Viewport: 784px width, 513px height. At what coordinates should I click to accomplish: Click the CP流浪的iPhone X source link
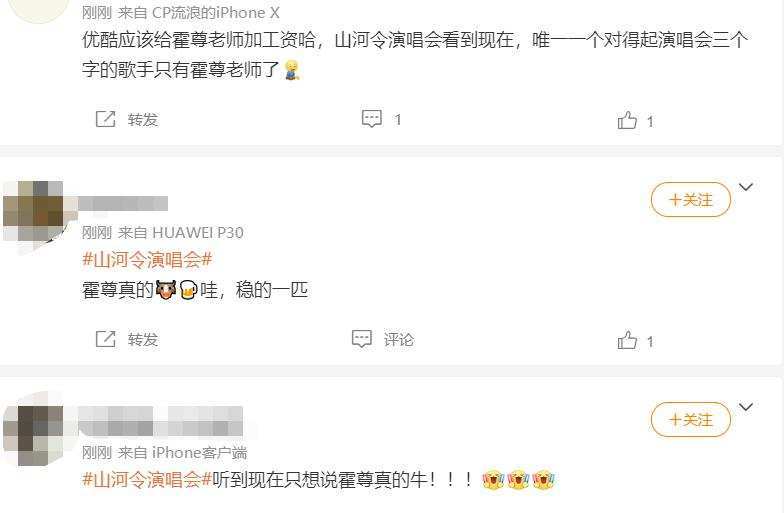(x=216, y=12)
